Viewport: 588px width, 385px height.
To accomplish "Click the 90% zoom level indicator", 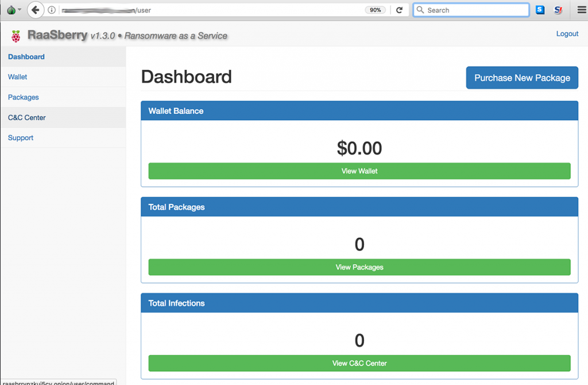I will click(x=375, y=10).
